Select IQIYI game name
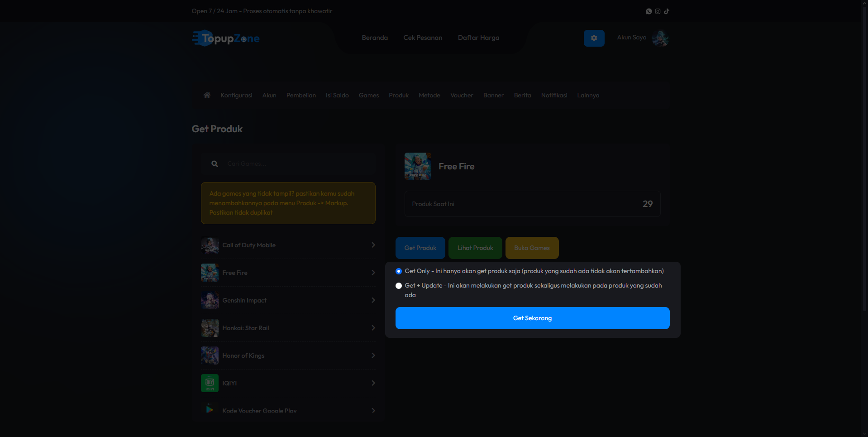Screen dimensions: 868x437 (x=229, y=383)
